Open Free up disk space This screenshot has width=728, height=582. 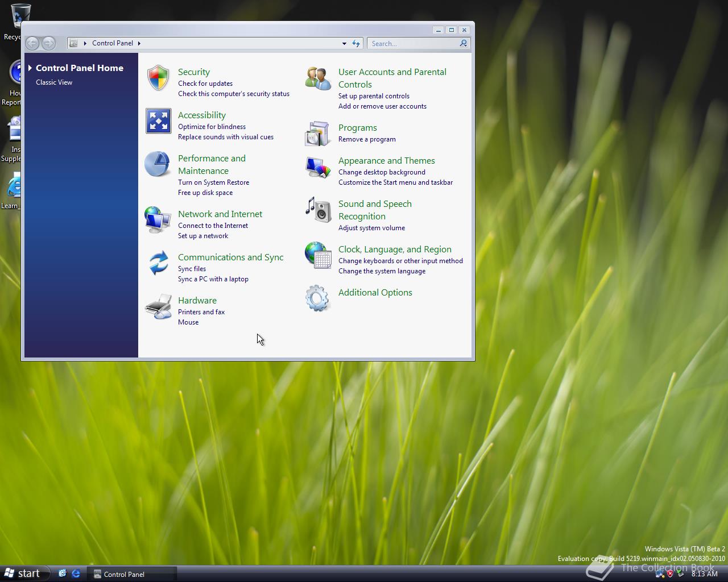click(x=205, y=193)
